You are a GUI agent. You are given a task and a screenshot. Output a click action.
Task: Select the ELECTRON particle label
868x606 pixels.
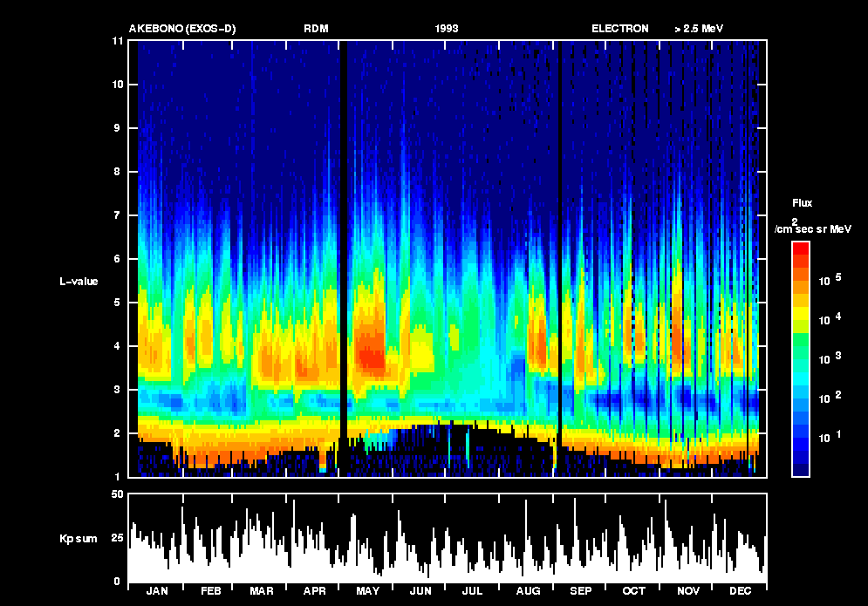[x=620, y=29]
